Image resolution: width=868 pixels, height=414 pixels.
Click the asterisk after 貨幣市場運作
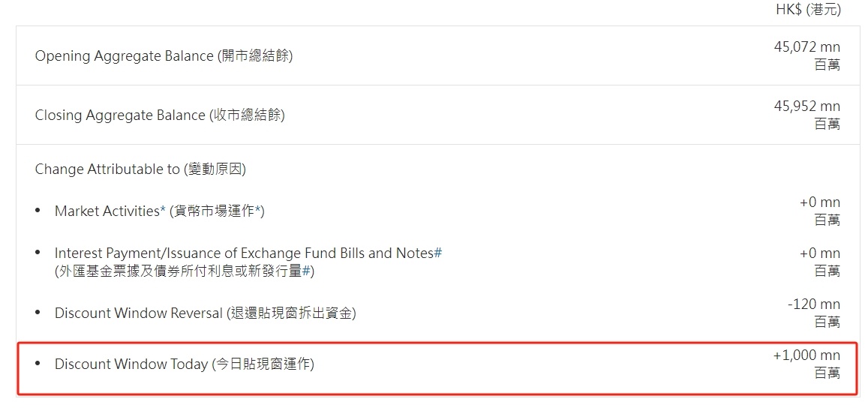point(258,211)
